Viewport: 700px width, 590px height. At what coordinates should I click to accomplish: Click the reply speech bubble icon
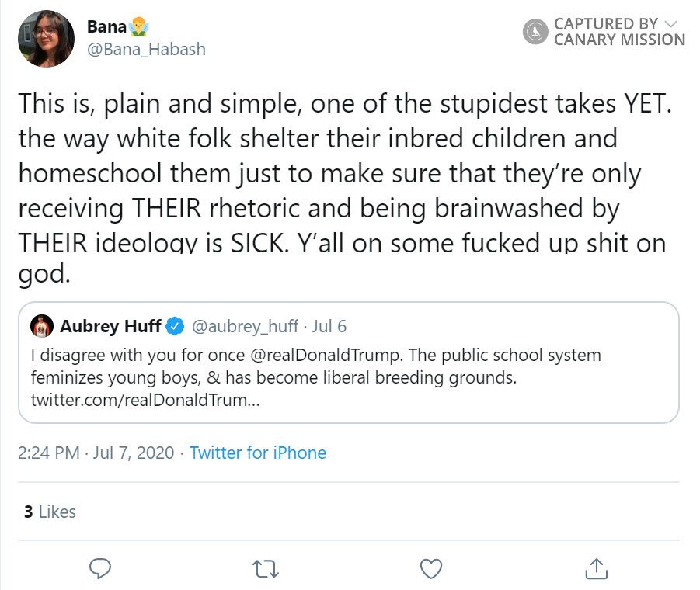tap(99, 568)
